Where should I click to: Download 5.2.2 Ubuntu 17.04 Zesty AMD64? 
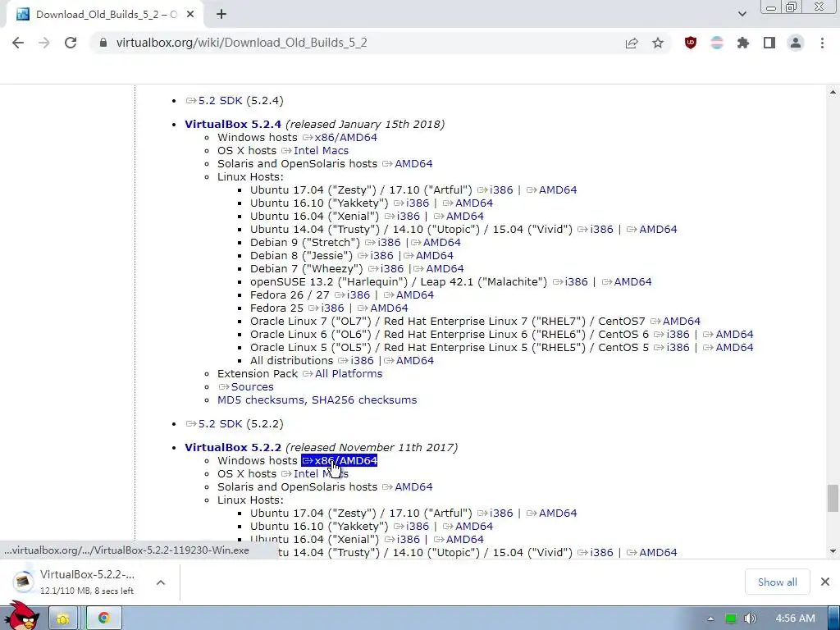(551, 514)
